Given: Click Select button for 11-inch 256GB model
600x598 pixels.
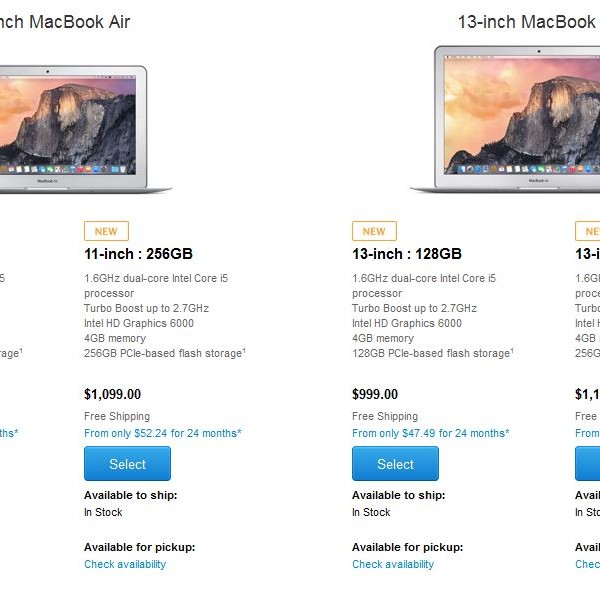Looking at the screenshot, I should tap(127, 464).
